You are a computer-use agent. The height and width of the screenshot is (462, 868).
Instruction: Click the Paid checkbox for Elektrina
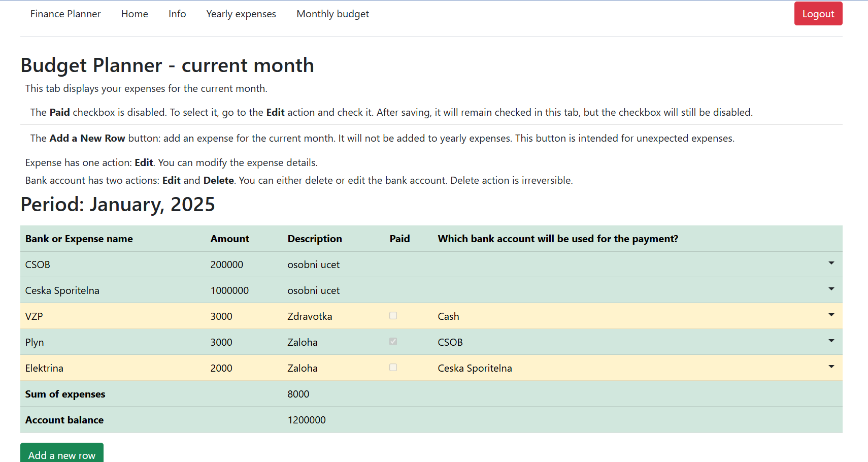393,368
